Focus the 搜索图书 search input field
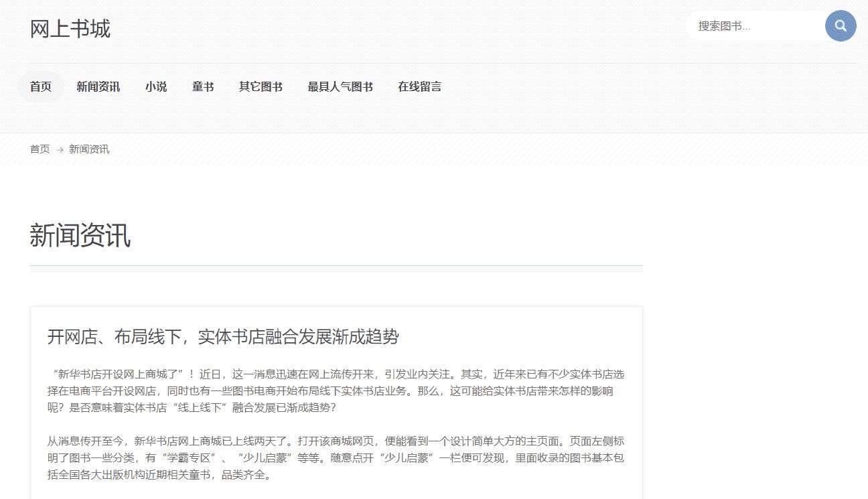The height and width of the screenshot is (499, 868). point(755,26)
